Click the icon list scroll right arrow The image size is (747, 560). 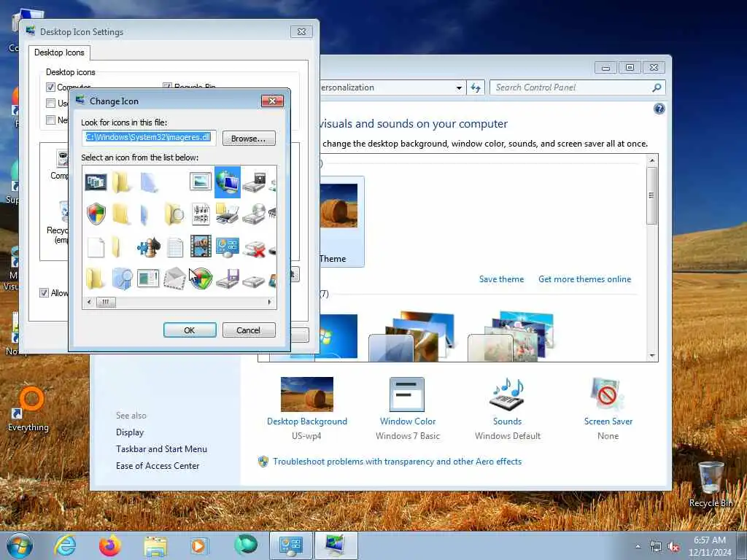(x=270, y=302)
